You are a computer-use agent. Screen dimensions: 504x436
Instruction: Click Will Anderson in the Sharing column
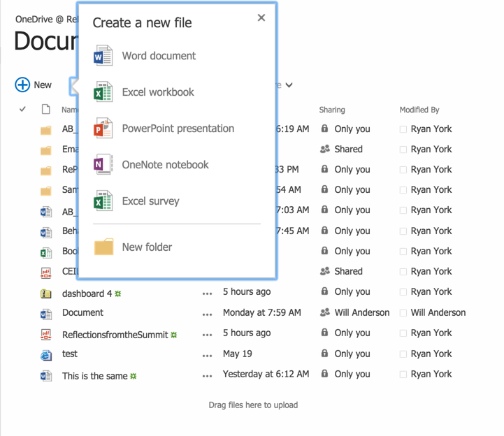click(362, 312)
